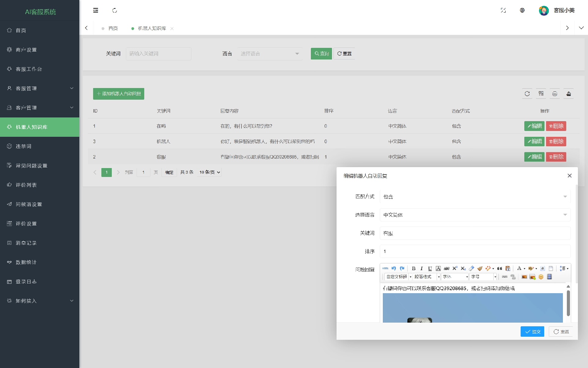Click the undo arrow in the editor toolbar

[394, 268]
